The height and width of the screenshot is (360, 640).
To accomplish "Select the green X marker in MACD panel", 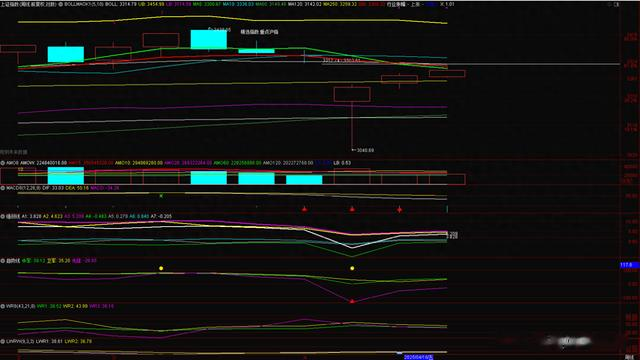I will coord(161,196).
